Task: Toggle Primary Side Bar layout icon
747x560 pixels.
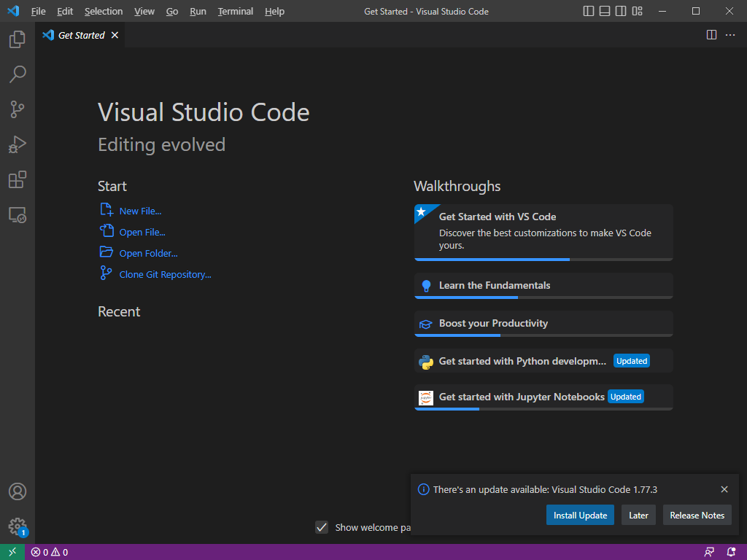Action: pos(589,11)
